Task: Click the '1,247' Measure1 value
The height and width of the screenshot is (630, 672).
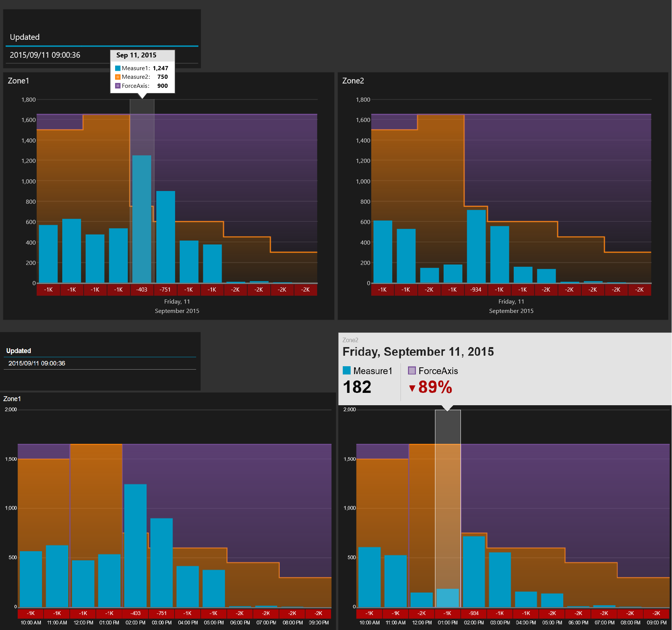Action: (160, 68)
